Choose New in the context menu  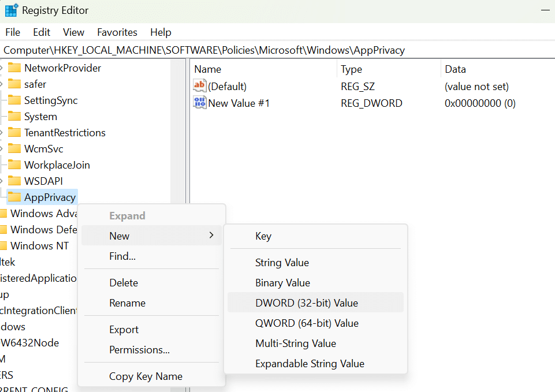click(151, 236)
